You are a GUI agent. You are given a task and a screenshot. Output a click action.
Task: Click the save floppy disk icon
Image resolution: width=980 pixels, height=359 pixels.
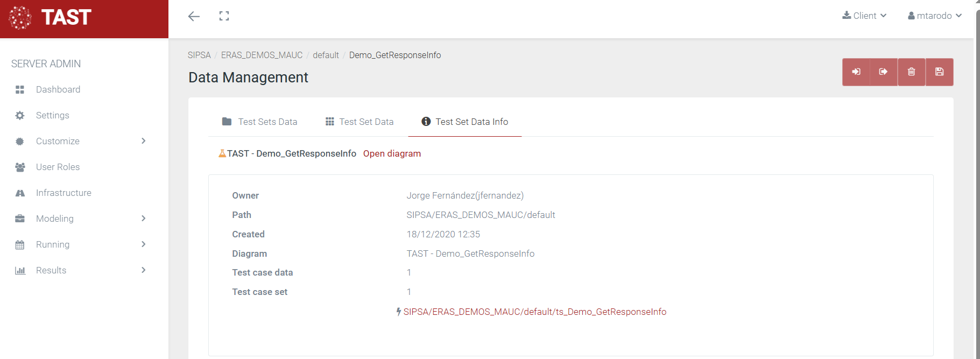pos(939,72)
